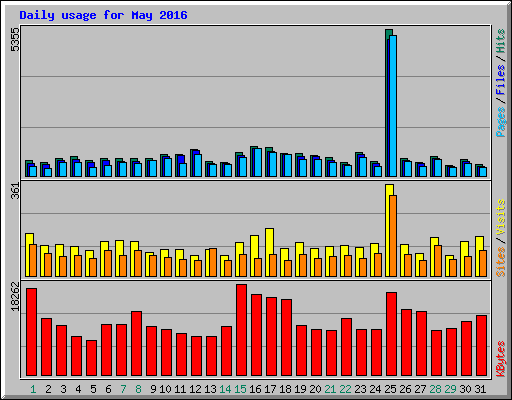The width and height of the screenshot is (512, 400).
Task: Click the day 29 axis label
Action: (450, 389)
